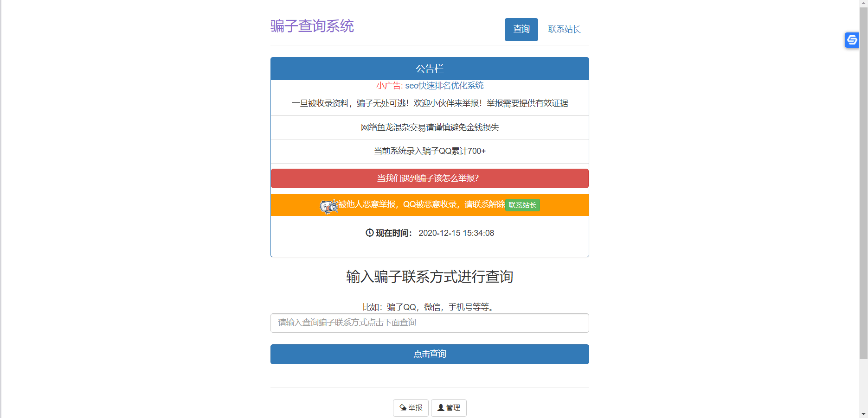Click the 骗子查询系统 site title
The height and width of the screenshot is (418, 868).
click(312, 26)
